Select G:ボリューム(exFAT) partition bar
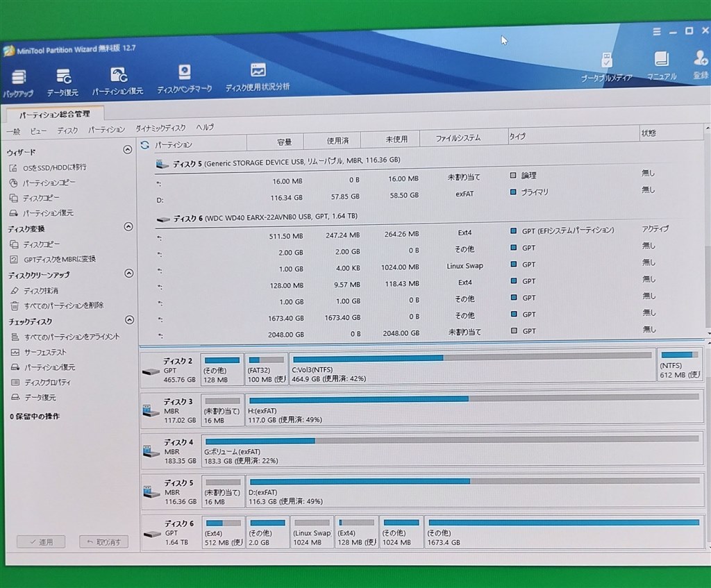 [452, 451]
